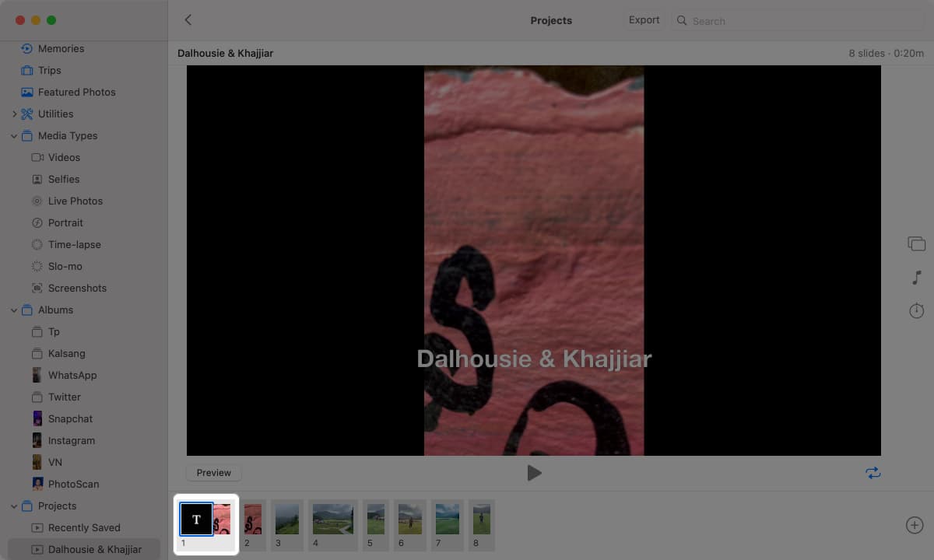934x560 pixels.
Task: Select slide 8 thumbnail
Action: [481, 519]
